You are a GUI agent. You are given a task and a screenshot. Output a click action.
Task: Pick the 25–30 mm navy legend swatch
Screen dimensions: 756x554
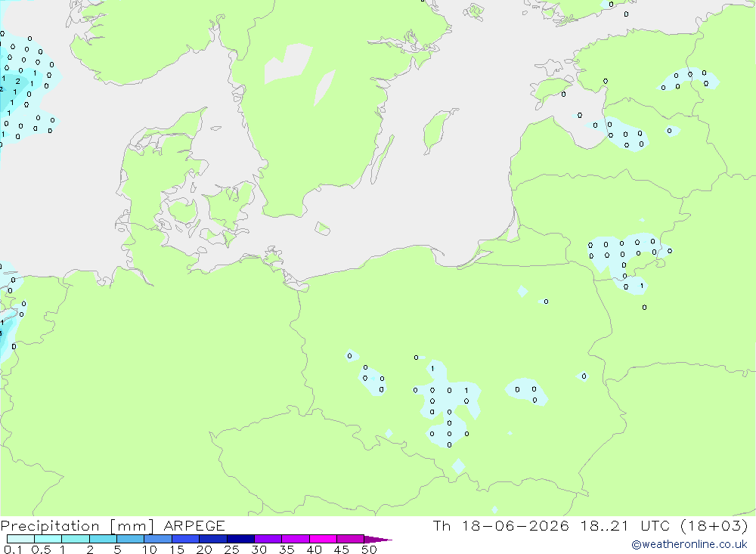pyautogui.click(x=240, y=539)
